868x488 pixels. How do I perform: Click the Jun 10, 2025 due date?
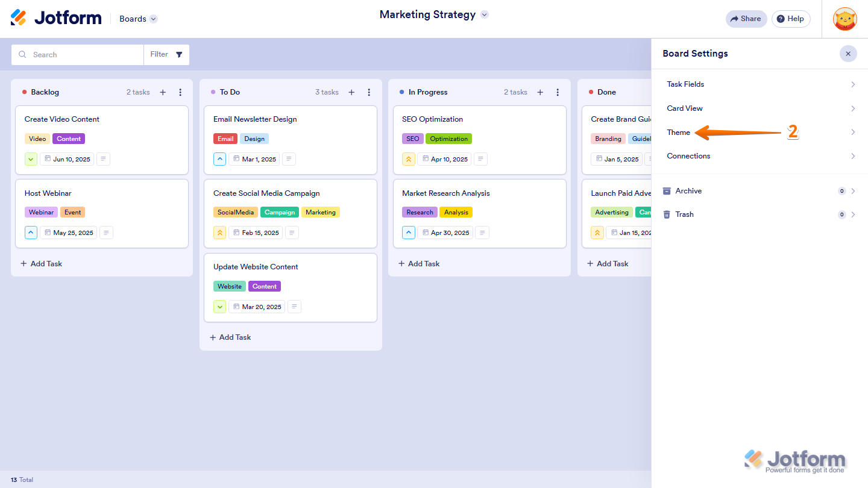click(x=67, y=159)
